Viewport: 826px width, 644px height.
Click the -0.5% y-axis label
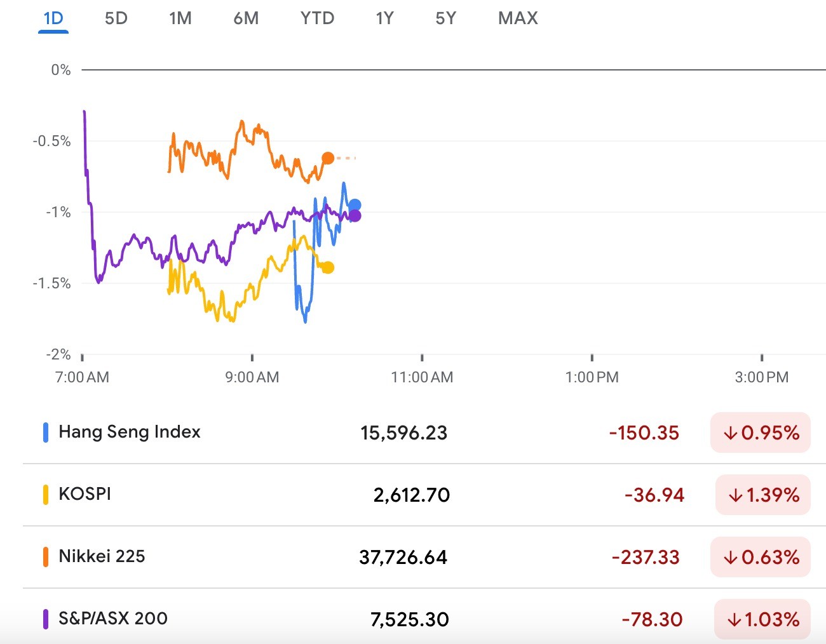point(51,141)
